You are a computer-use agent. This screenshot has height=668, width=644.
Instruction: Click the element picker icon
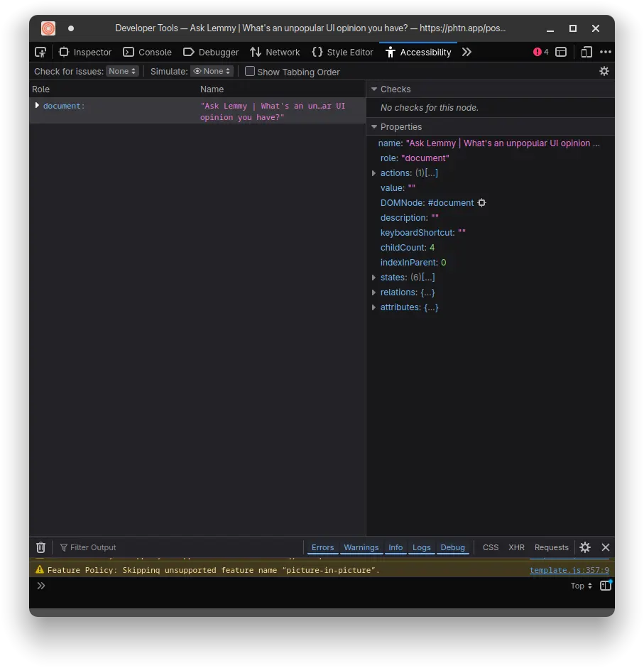[40, 52]
